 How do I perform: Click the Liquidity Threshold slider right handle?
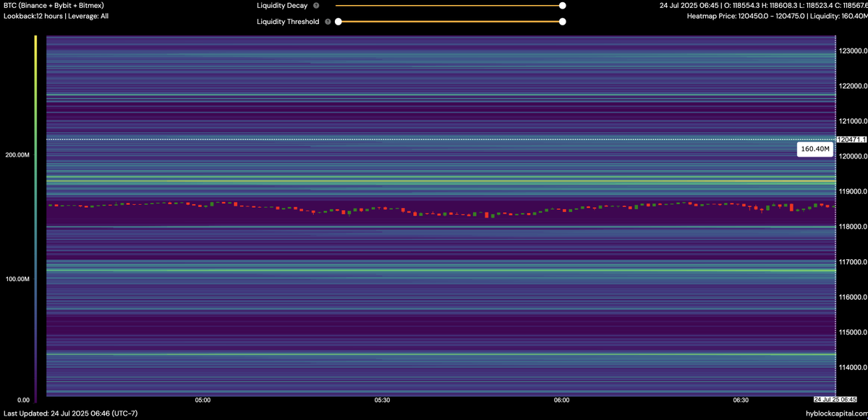pos(562,22)
